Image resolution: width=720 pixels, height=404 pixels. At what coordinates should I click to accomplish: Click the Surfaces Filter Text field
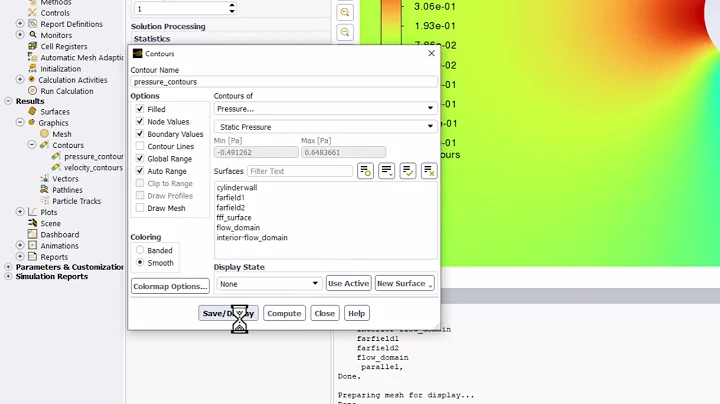click(x=300, y=171)
